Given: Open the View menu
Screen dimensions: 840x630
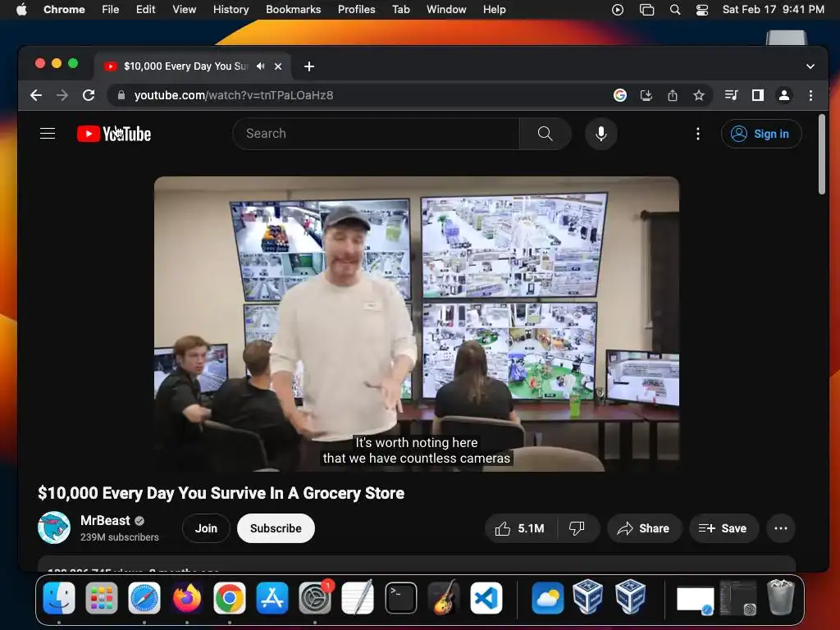Looking at the screenshot, I should pyautogui.click(x=184, y=9).
